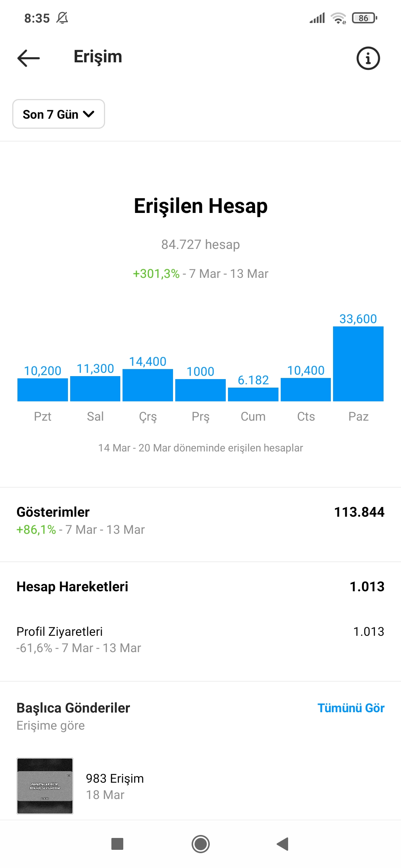Screen dimensions: 401x868
Task: Select the Pzt bar showing 10,200
Action: point(43,389)
